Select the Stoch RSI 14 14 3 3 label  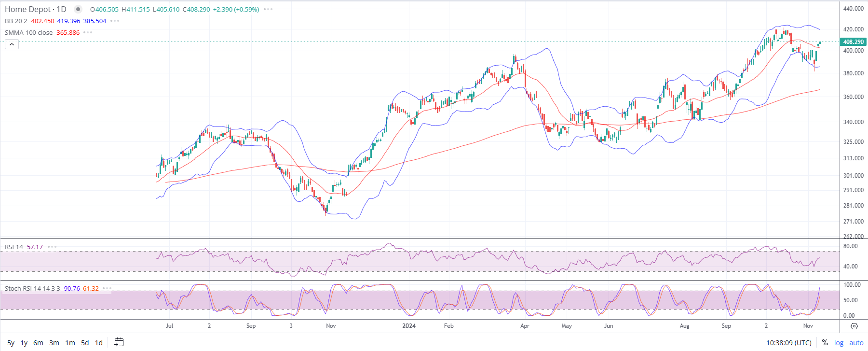(32, 288)
